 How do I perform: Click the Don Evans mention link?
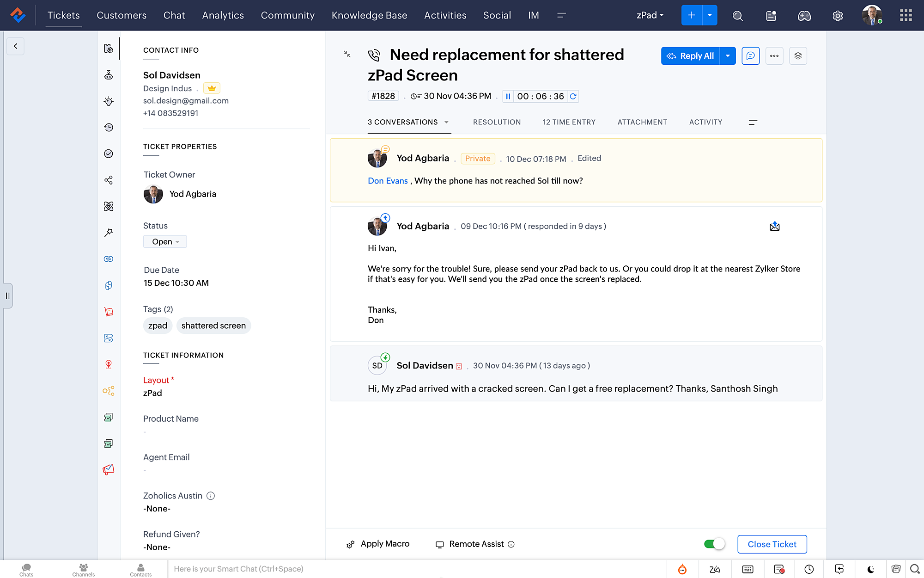click(388, 181)
